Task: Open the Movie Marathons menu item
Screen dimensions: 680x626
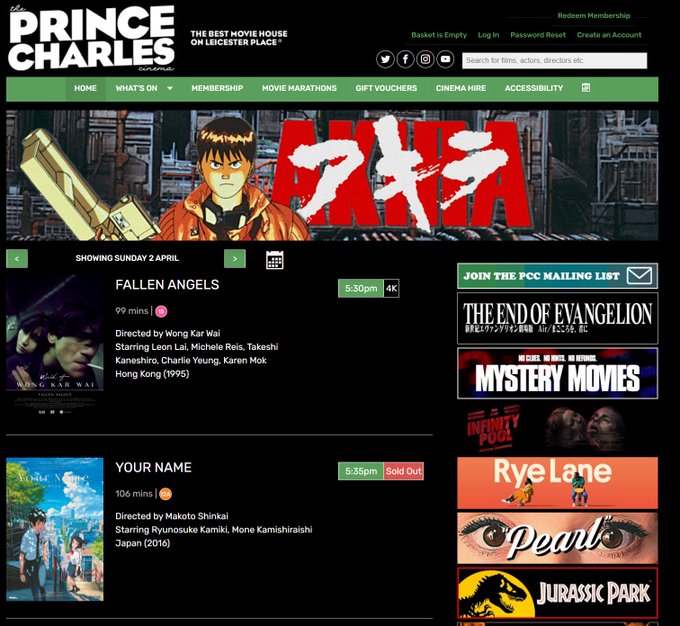Action: click(299, 88)
